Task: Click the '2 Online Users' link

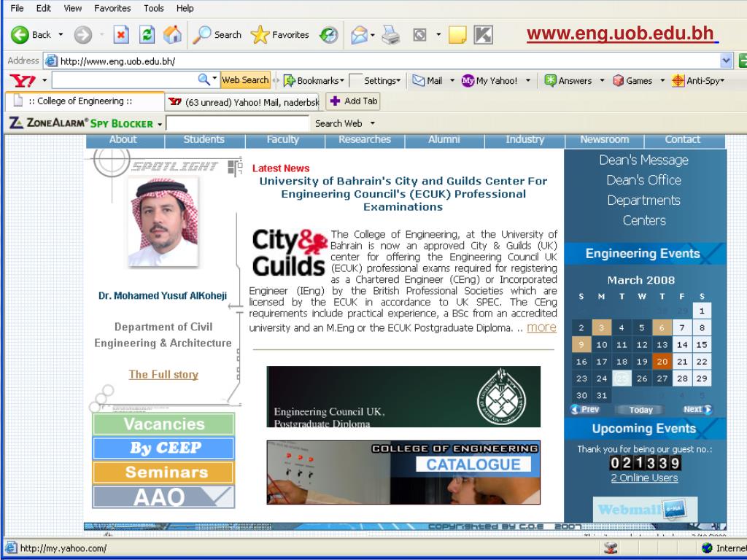Action: click(x=644, y=478)
